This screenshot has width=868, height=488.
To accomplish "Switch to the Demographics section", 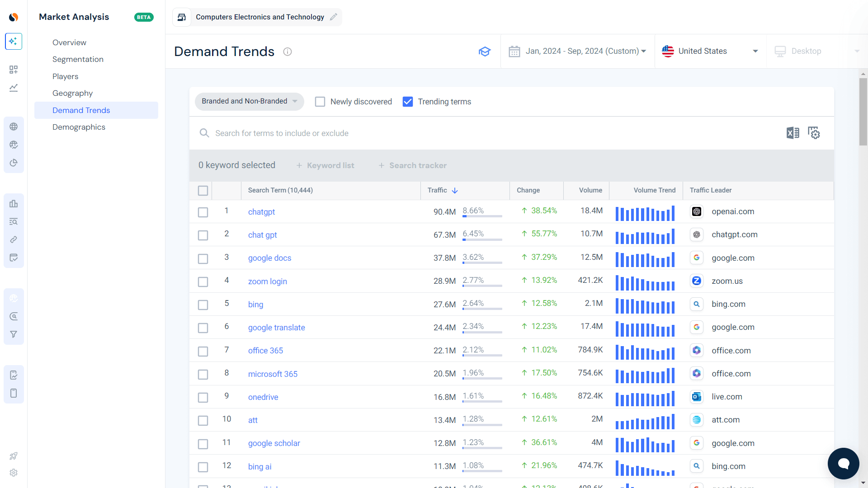I will point(79,127).
